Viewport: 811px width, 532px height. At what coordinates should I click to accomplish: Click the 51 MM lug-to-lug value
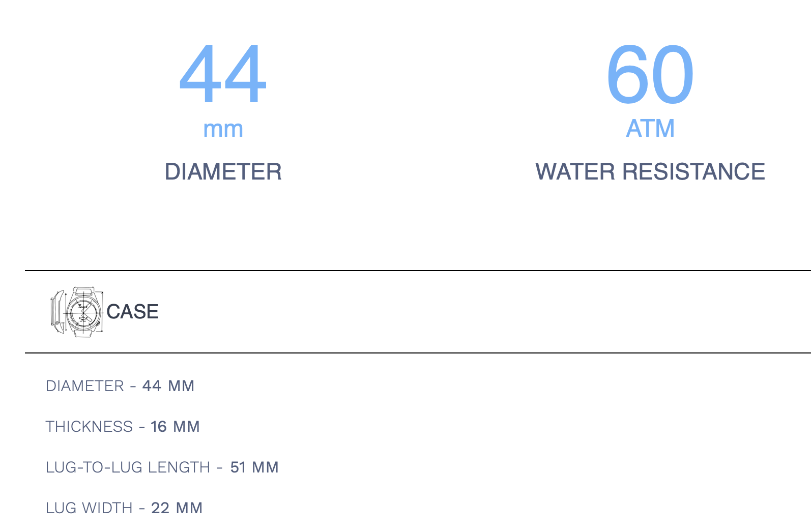[254, 467]
